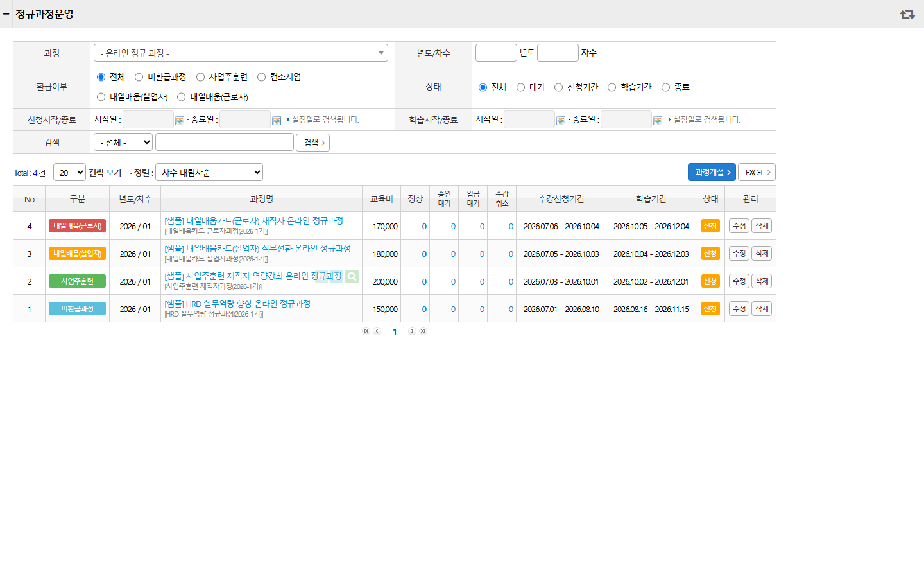Click the 년도 input field

pos(496,53)
